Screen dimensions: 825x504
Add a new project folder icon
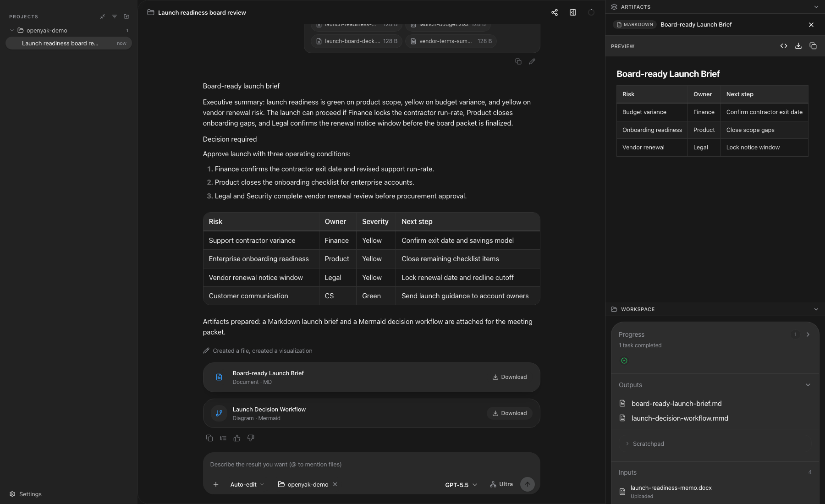pos(126,16)
